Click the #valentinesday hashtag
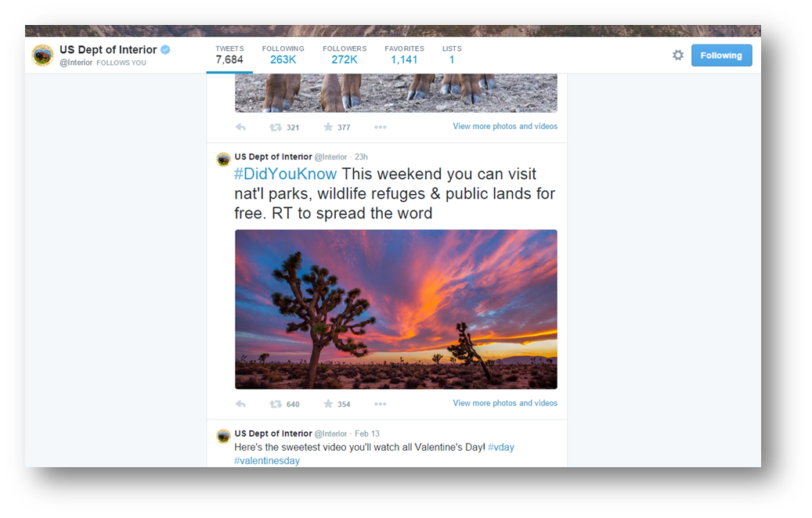The image size is (812, 518). click(x=267, y=461)
